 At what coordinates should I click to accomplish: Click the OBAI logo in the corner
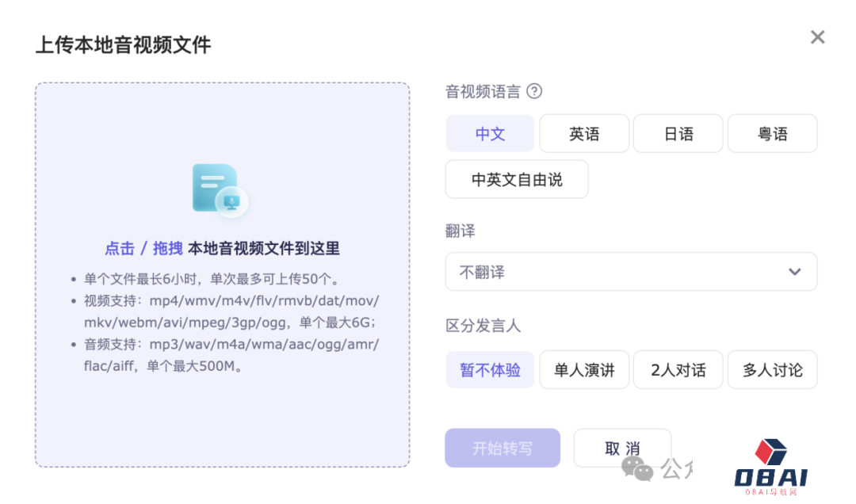click(x=770, y=466)
